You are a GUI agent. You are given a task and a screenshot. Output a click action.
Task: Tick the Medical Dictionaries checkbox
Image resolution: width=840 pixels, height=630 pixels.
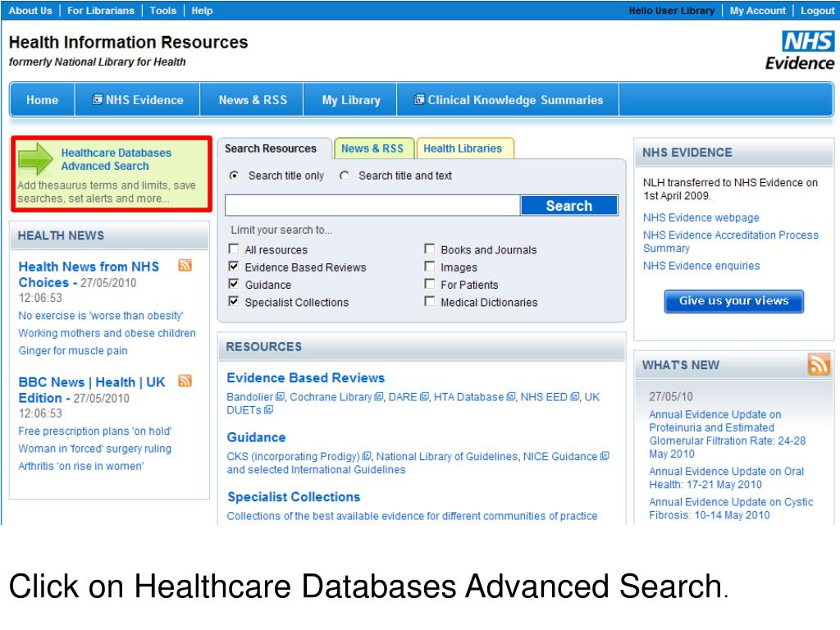[x=430, y=302]
